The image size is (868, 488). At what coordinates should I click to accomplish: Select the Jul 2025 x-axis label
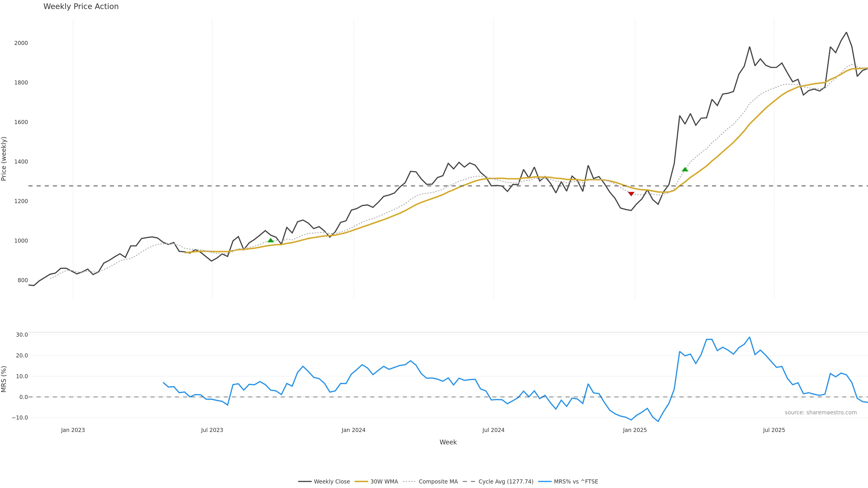click(774, 430)
